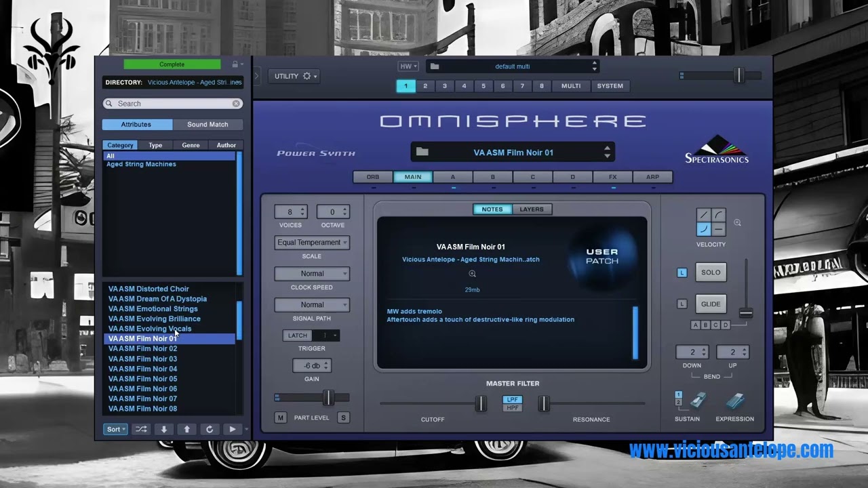Switch to Sound Match tab
The width and height of the screenshot is (868, 488).
pos(208,125)
